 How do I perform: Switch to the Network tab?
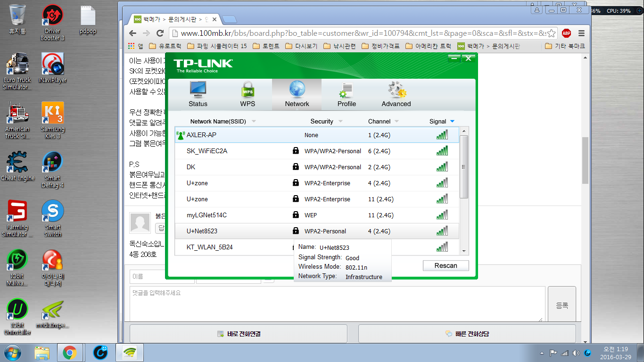tap(297, 94)
